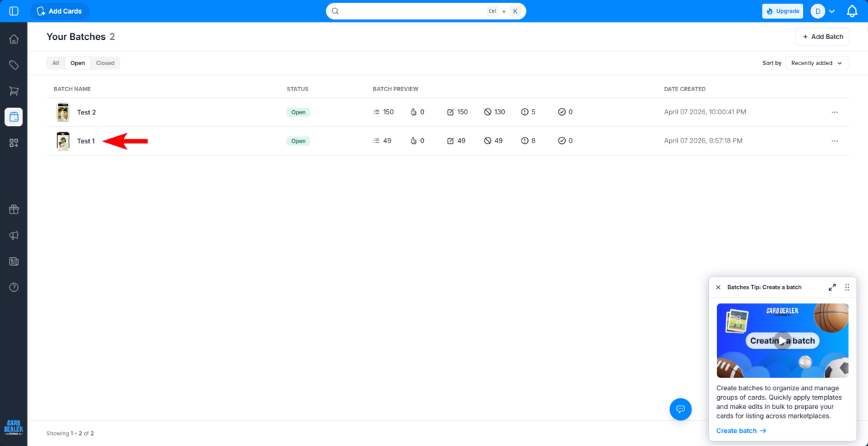Open the shopping cart sidebar icon
The height and width of the screenshot is (446, 868).
14,91
